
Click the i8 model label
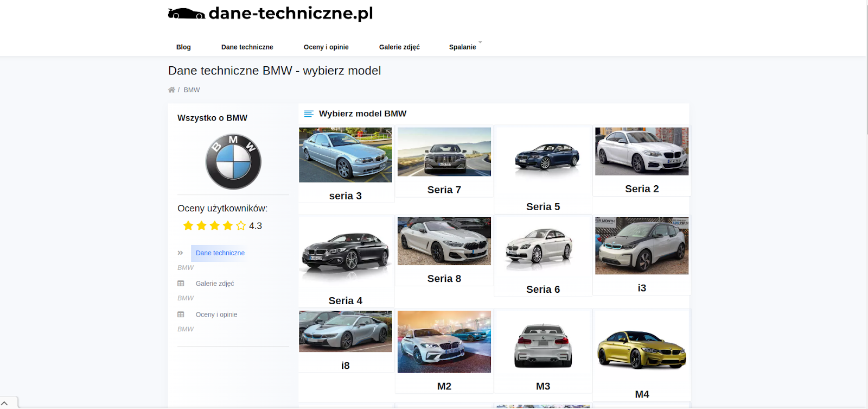tap(346, 366)
